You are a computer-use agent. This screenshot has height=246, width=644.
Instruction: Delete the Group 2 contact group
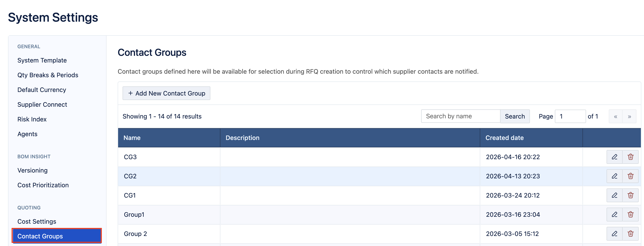point(630,234)
